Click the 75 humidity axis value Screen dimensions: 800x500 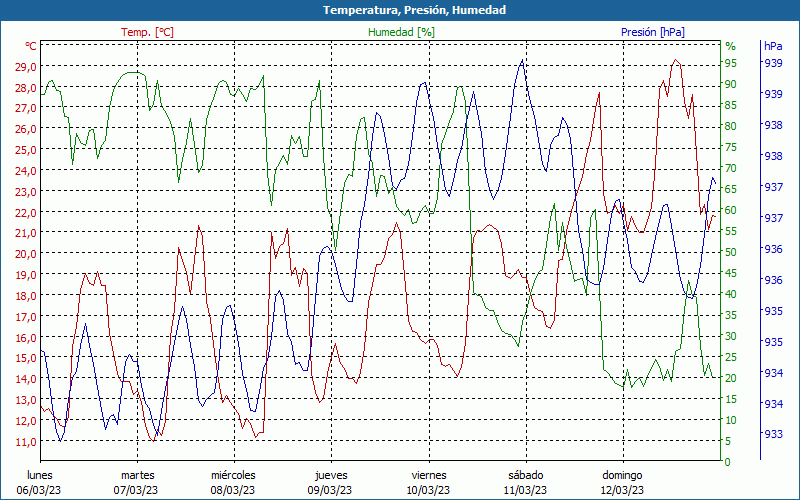pos(731,147)
